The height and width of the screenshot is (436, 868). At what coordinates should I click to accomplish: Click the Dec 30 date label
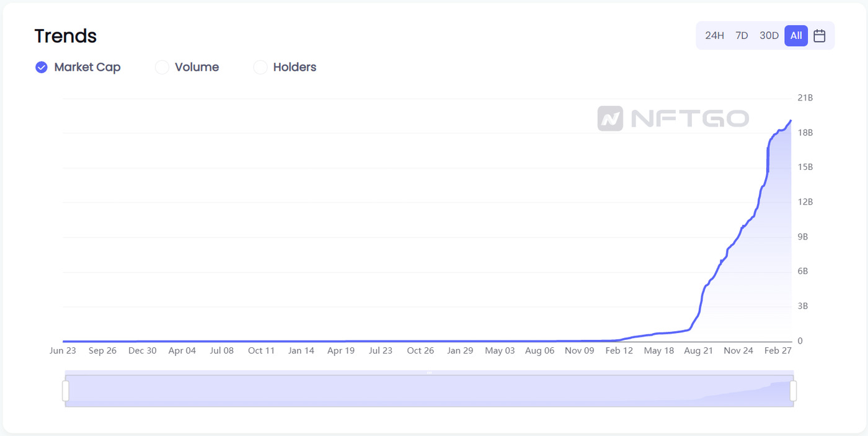point(142,350)
